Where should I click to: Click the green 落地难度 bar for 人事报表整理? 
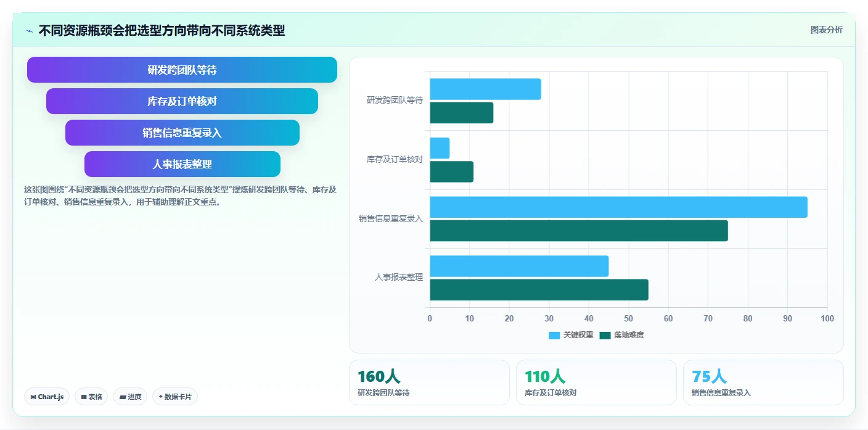coord(539,290)
